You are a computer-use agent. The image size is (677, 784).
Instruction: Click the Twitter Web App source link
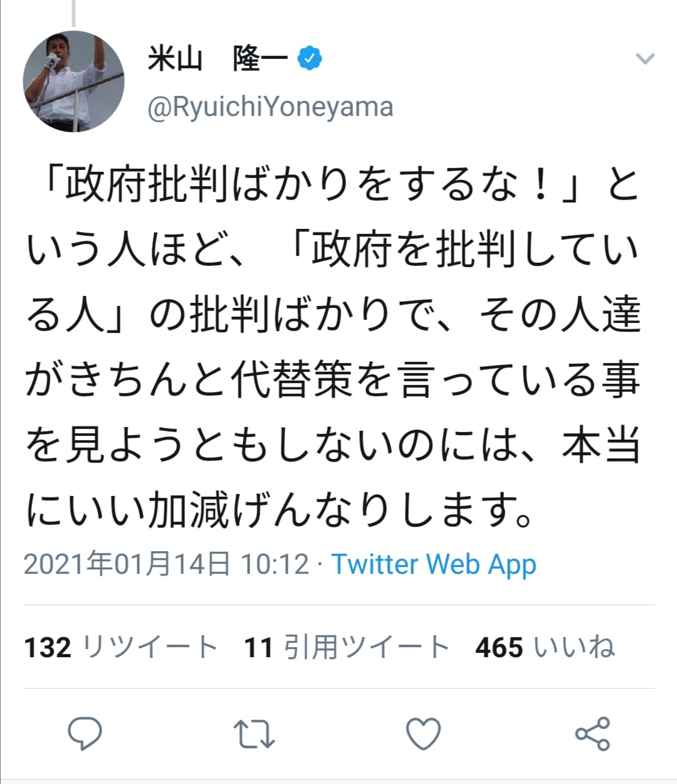click(x=434, y=564)
